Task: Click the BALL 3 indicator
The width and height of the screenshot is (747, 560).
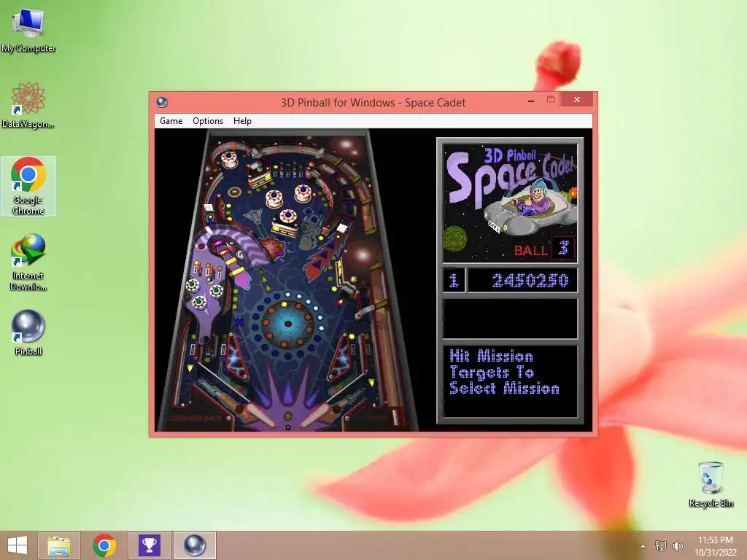Action: (x=544, y=249)
